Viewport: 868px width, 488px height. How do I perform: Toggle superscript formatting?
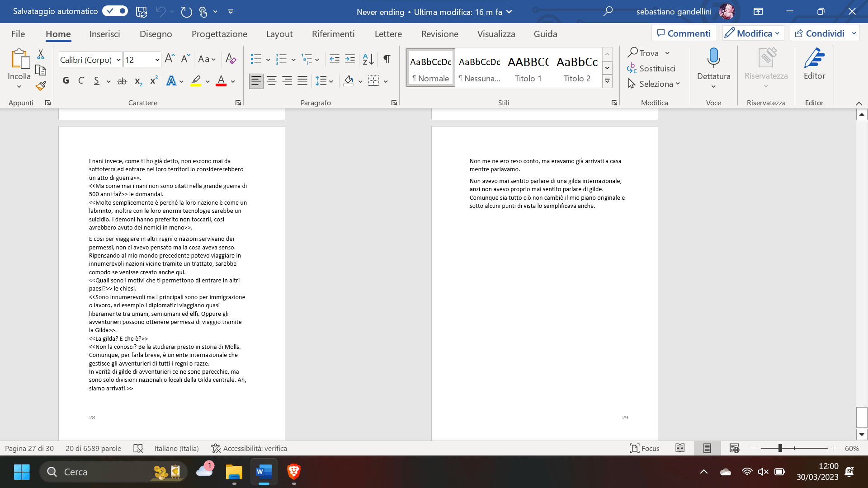[x=154, y=81]
